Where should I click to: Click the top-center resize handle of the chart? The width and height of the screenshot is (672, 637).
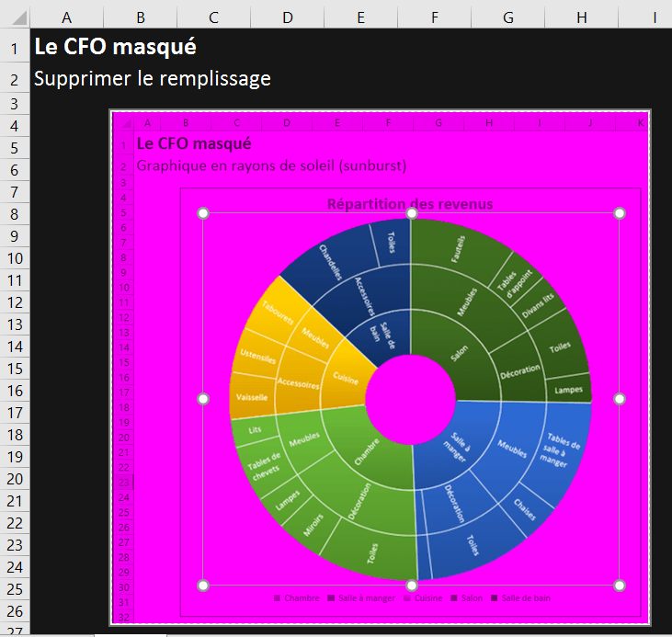412,213
